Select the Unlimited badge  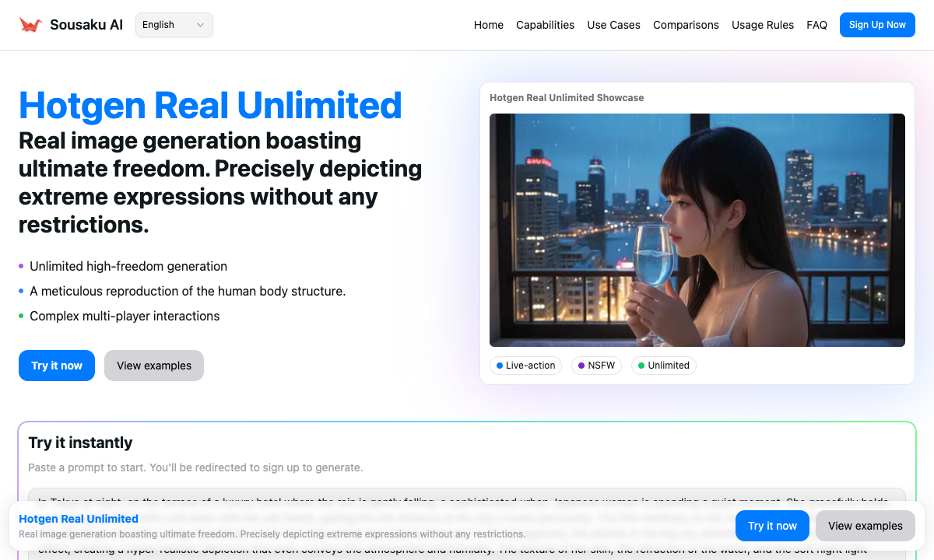coord(663,366)
